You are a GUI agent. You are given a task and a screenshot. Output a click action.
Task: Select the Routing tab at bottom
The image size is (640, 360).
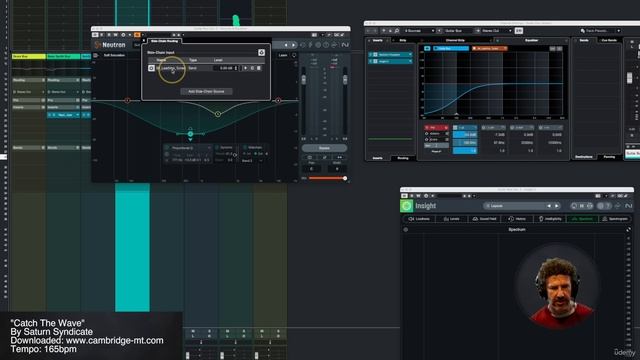[x=403, y=158]
